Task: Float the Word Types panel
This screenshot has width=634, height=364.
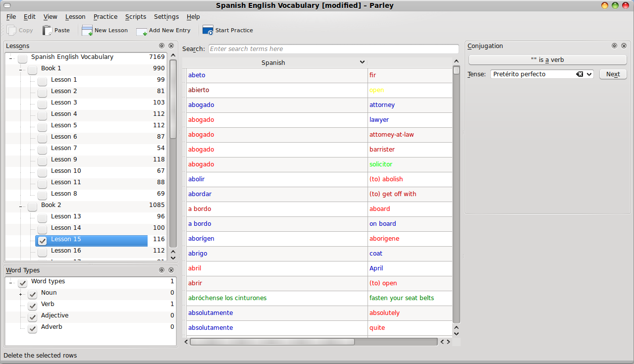Action: coord(161,270)
